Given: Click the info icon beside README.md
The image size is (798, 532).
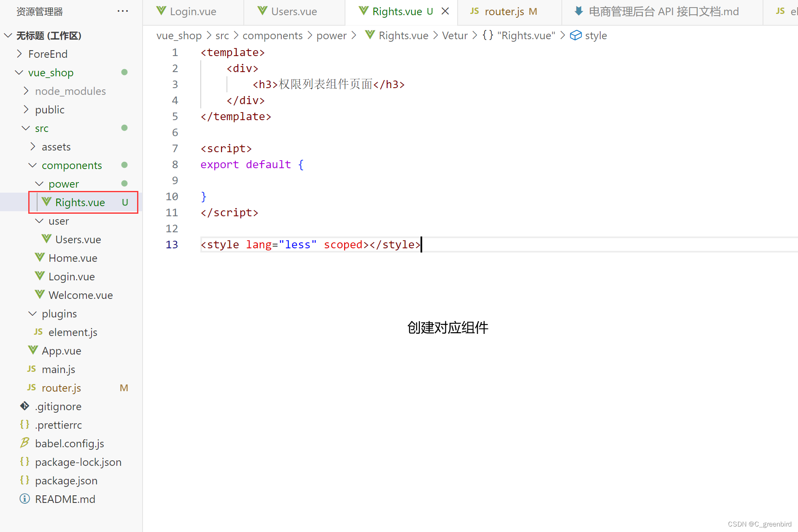Looking at the screenshot, I should (x=25, y=499).
